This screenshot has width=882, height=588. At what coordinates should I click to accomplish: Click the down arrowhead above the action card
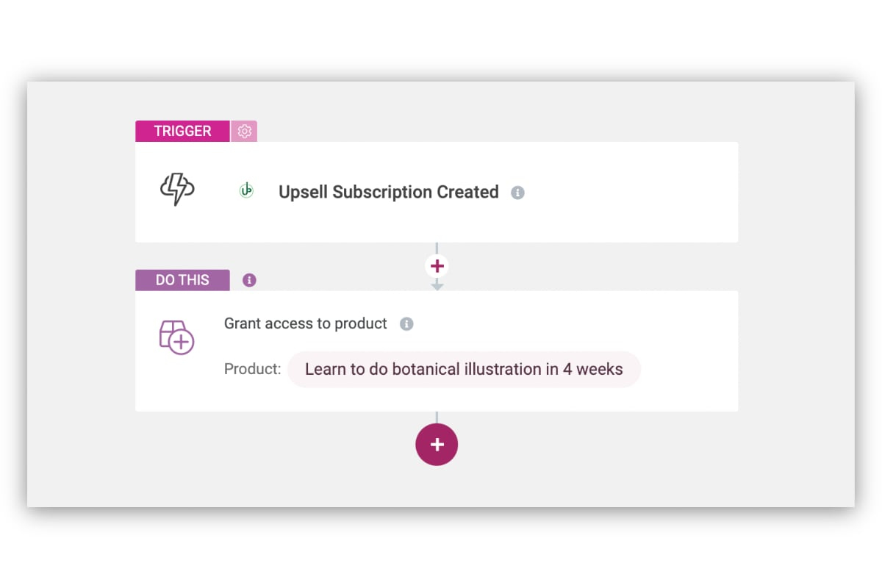[x=437, y=286]
